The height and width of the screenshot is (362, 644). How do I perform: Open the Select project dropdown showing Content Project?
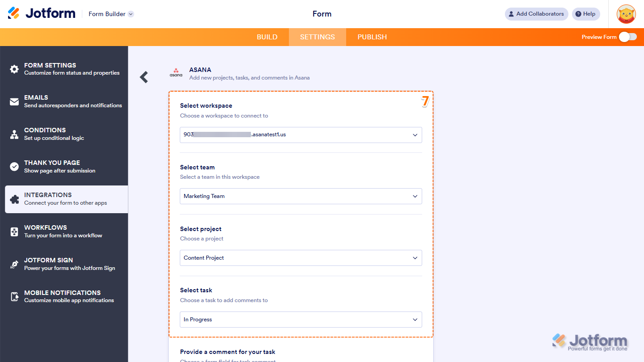click(301, 258)
